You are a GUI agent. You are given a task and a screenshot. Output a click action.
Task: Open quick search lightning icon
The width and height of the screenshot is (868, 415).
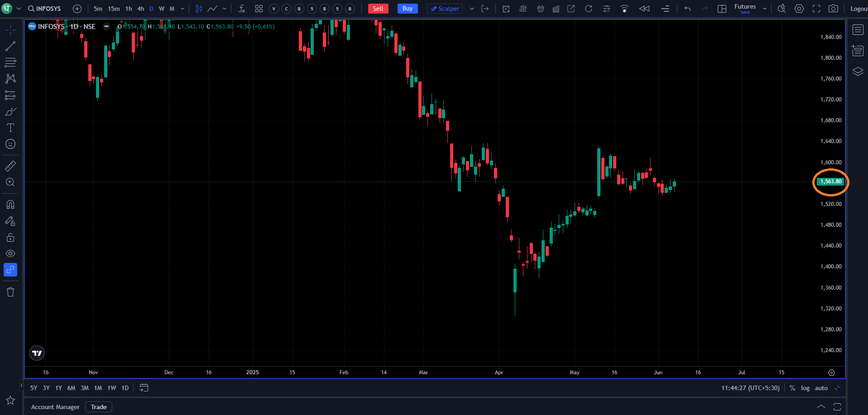coord(782,9)
